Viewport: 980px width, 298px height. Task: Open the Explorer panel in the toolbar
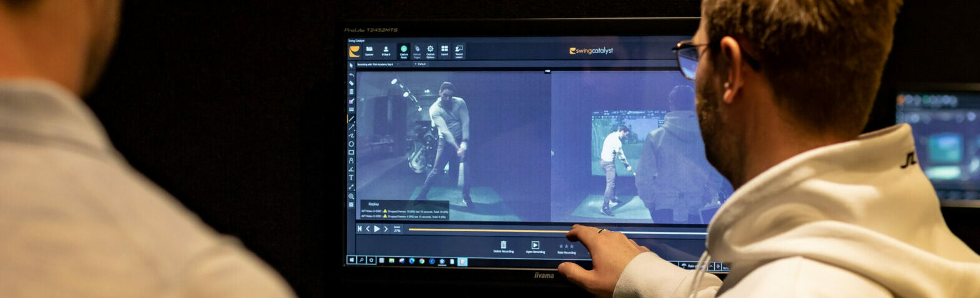point(369,50)
